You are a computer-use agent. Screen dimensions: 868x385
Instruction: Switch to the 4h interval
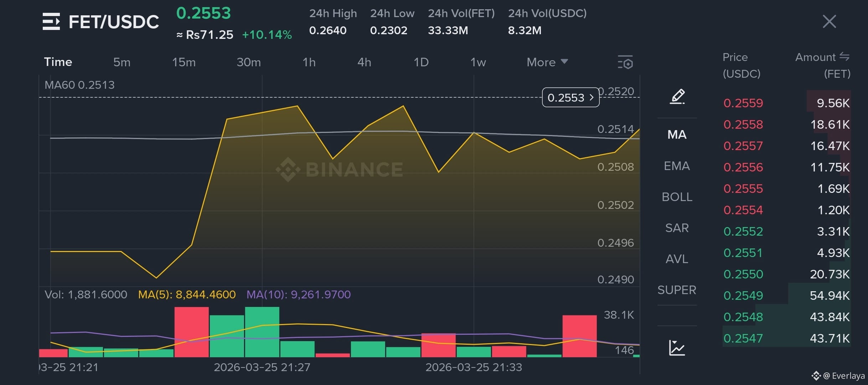[364, 62]
